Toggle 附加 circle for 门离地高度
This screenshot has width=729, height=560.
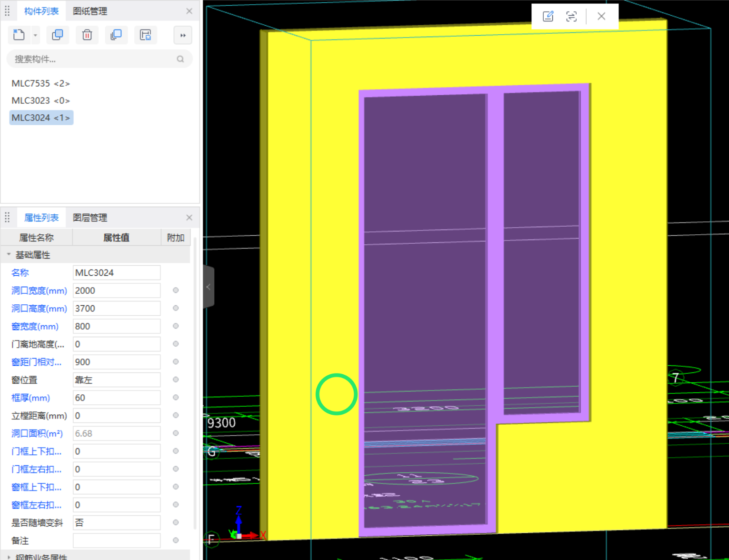pyautogui.click(x=176, y=344)
